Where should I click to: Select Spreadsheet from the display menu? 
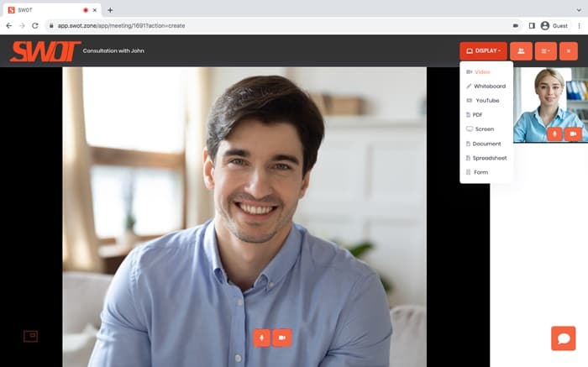point(489,158)
